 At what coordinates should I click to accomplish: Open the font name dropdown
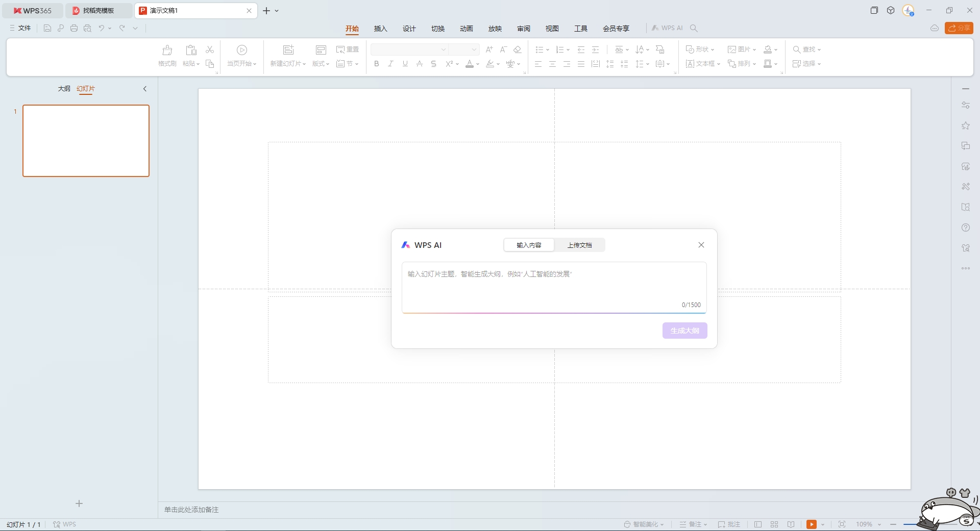coord(443,49)
